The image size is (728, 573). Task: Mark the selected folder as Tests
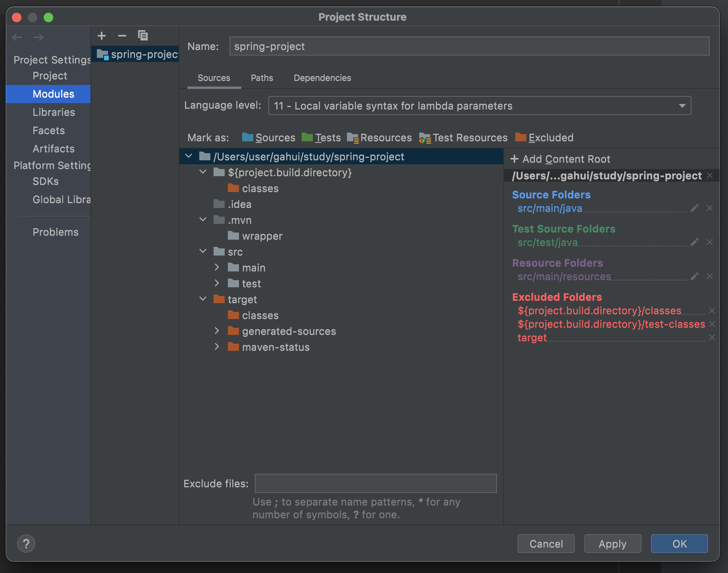click(327, 137)
